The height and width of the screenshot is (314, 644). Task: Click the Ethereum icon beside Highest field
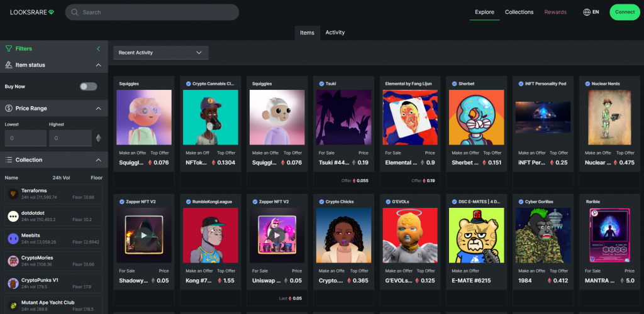click(98, 138)
